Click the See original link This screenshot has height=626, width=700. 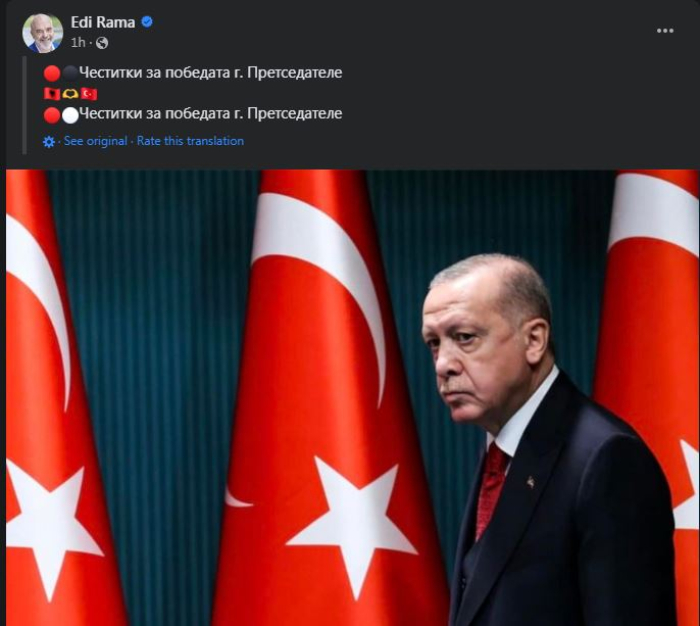click(x=96, y=141)
